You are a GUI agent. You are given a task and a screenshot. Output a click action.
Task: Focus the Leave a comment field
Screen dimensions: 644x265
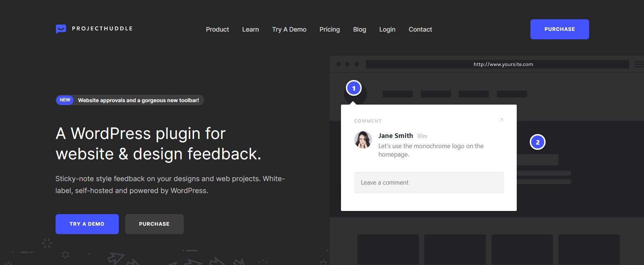[429, 183]
